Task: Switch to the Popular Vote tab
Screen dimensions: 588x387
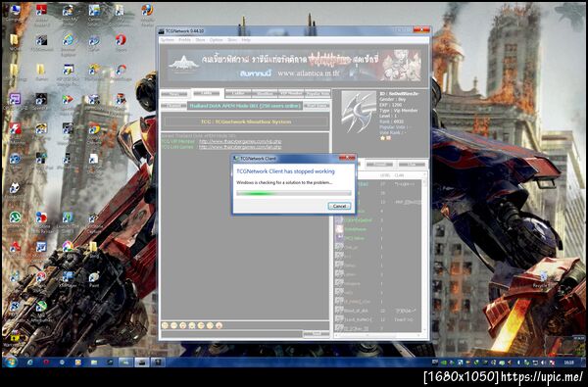Action: coord(318,93)
